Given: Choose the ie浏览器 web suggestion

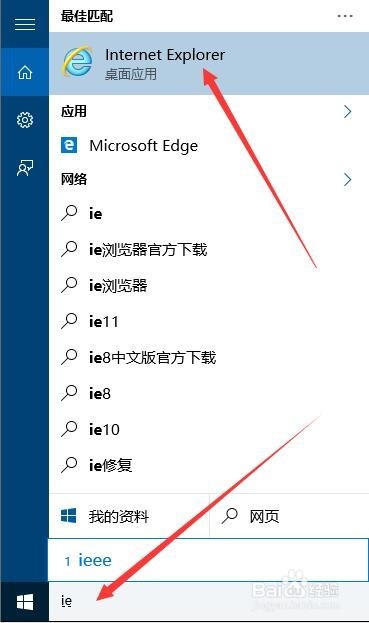Looking at the screenshot, I should pyautogui.click(x=209, y=285).
